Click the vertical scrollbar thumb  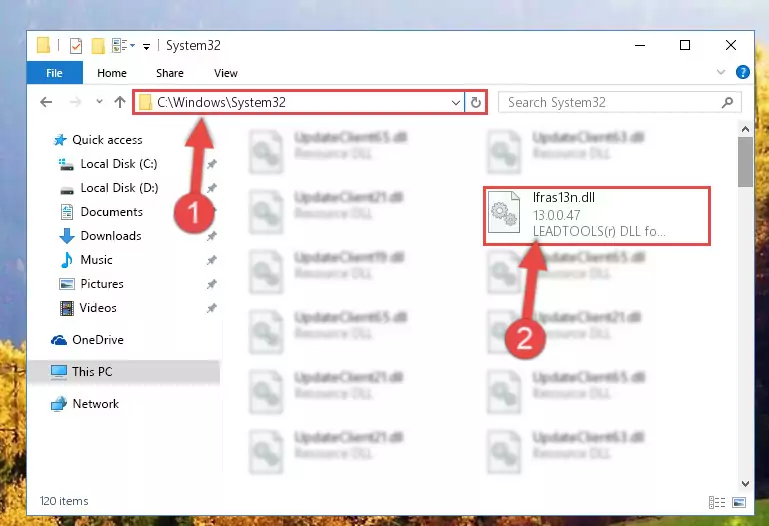[x=745, y=162]
